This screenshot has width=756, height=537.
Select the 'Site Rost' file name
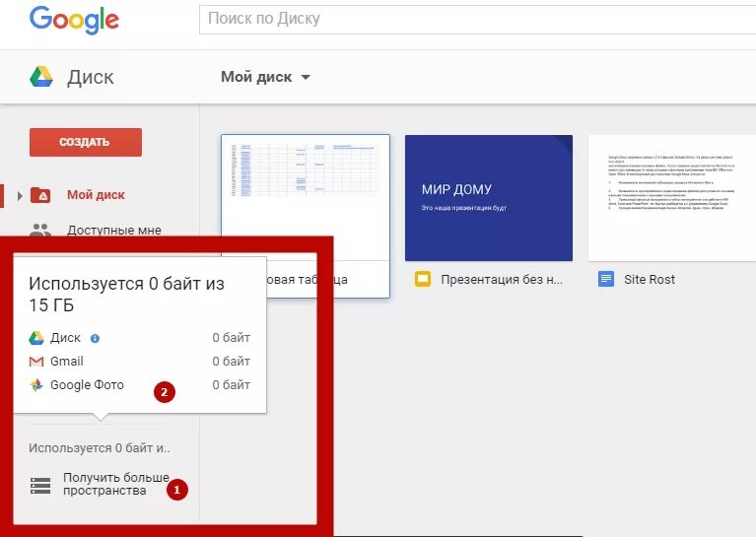click(x=650, y=279)
